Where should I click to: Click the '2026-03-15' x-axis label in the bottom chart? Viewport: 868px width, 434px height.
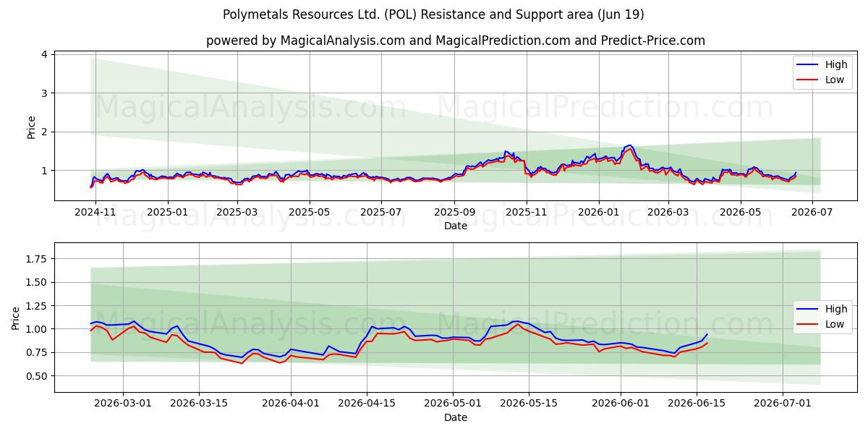coord(200,404)
